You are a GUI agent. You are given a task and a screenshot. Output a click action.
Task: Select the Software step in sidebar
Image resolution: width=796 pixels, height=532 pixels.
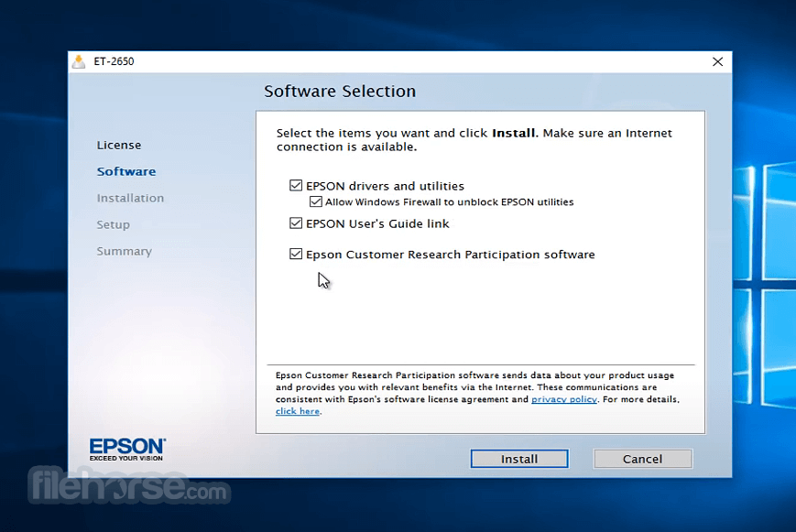click(x=126, y=171)
